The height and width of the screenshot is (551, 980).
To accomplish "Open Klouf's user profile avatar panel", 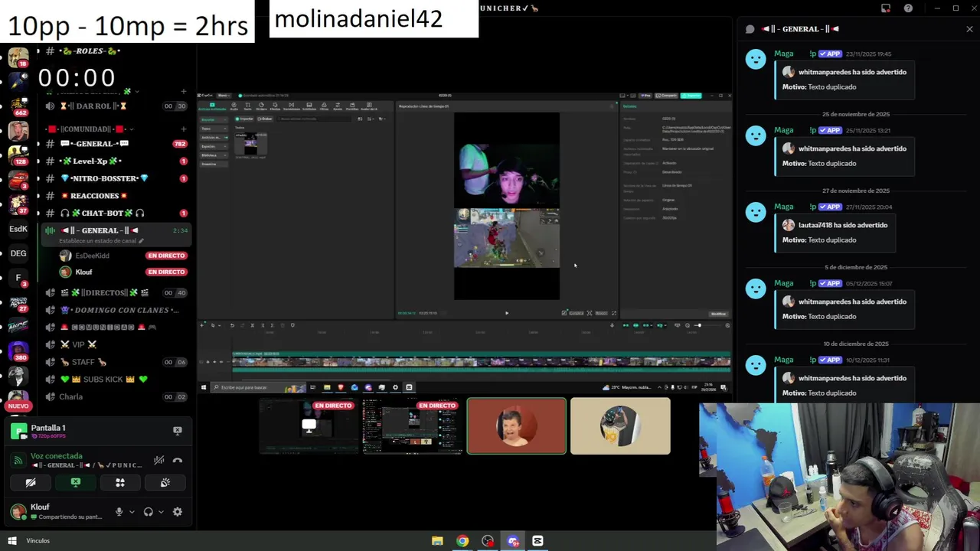I will point(18,511).
